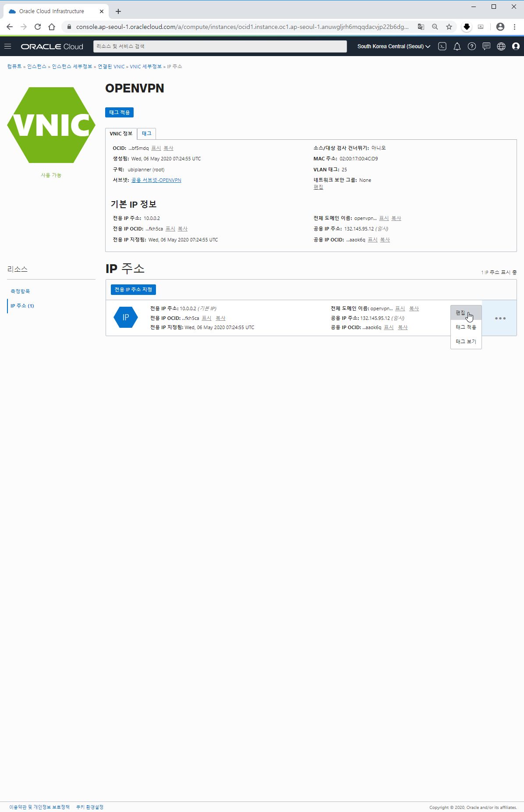524x812 pixels.
Task: Open the three-dot actions menu for IP row
Action: 500,318
